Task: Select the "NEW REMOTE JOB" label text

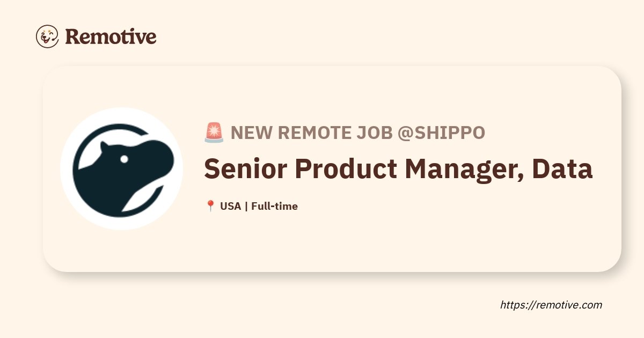Action: [x=311, y=133]
